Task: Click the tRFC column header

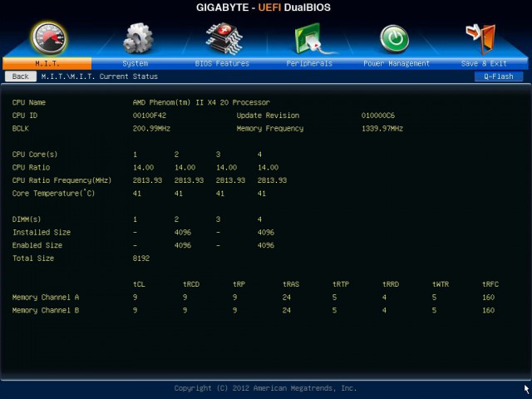Action: pos(490,284)
